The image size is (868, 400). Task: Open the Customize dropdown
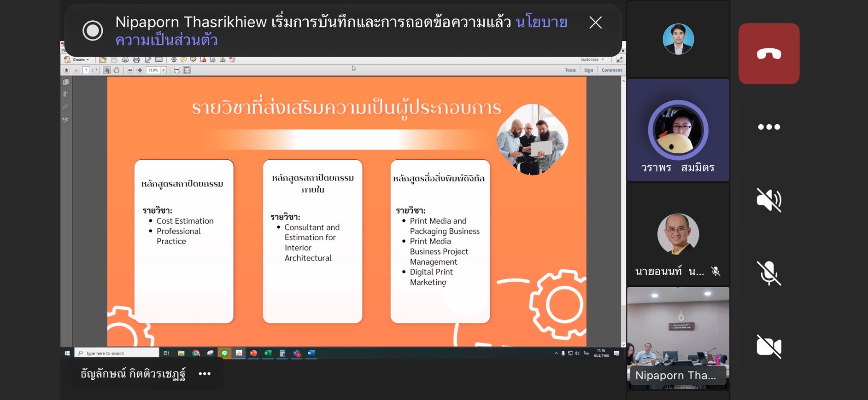pyautogui.click(x=592, y=59)
